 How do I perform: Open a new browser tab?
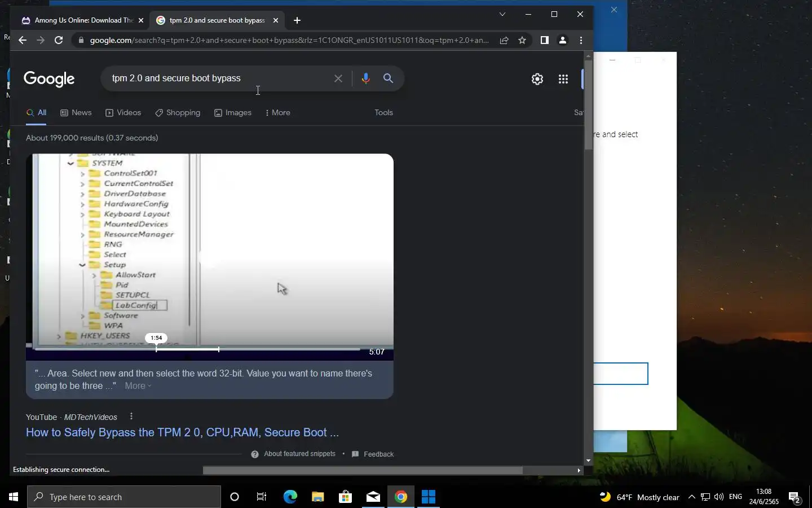(x=297, y=20)
